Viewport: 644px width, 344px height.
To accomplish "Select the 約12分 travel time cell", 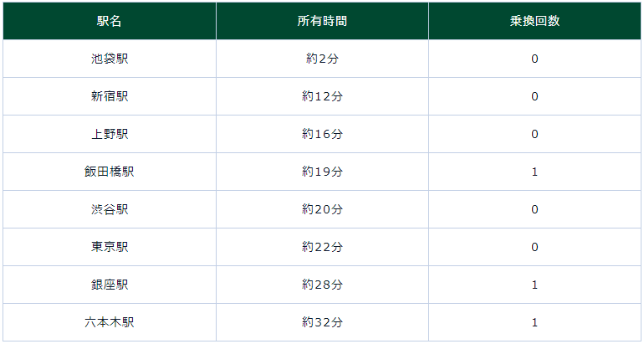I will (322, 96).
